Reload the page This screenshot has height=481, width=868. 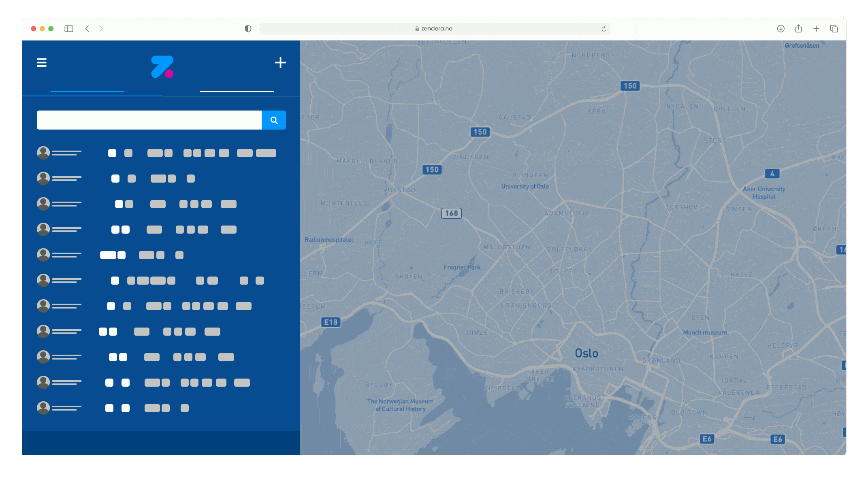(604, 29)
